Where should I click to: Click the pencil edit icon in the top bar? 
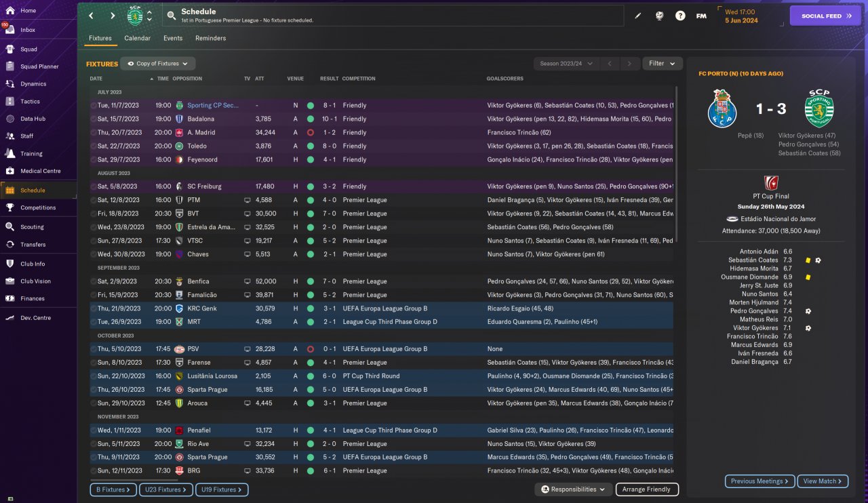(x=637, y=16)
